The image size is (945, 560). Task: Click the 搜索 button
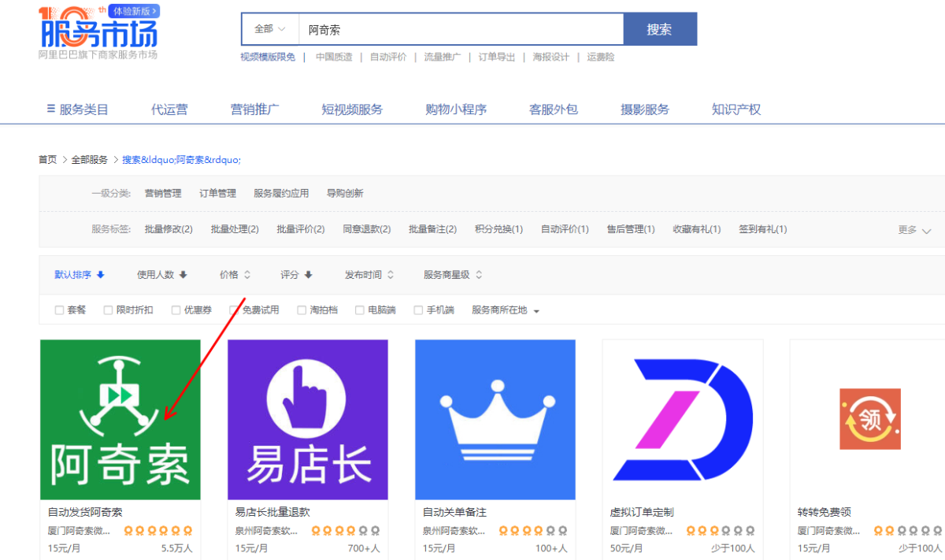660,29
